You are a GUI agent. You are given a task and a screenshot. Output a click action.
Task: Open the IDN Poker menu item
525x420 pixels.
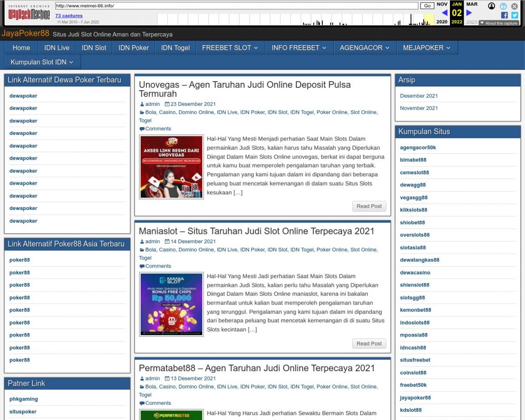(134, 47)
